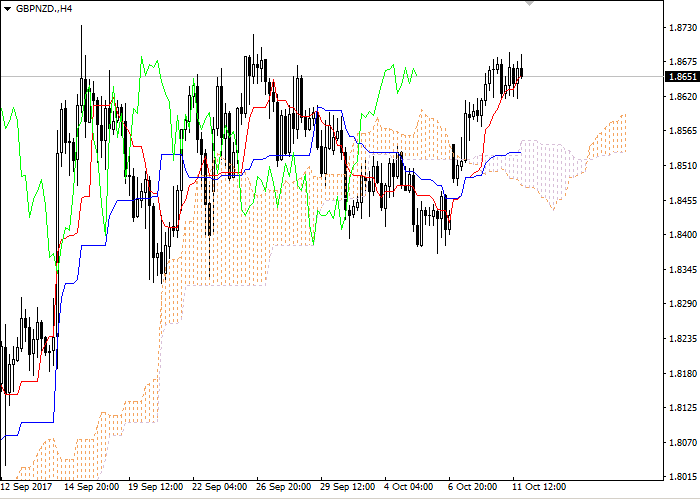Click the 1.8125 price scale label

point(683,408)
